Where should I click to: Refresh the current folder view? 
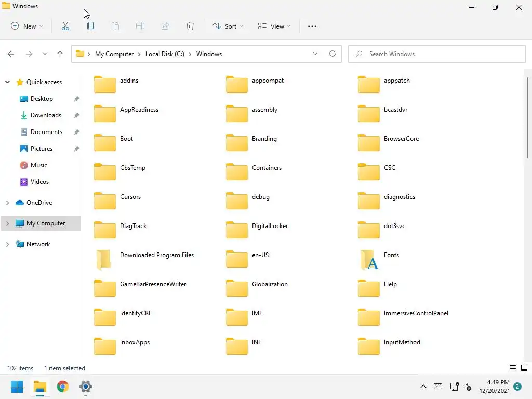tap(332, 54)
